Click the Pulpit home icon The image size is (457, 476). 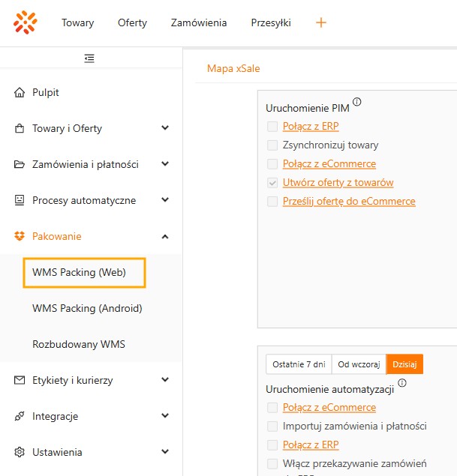coord(20,92)
